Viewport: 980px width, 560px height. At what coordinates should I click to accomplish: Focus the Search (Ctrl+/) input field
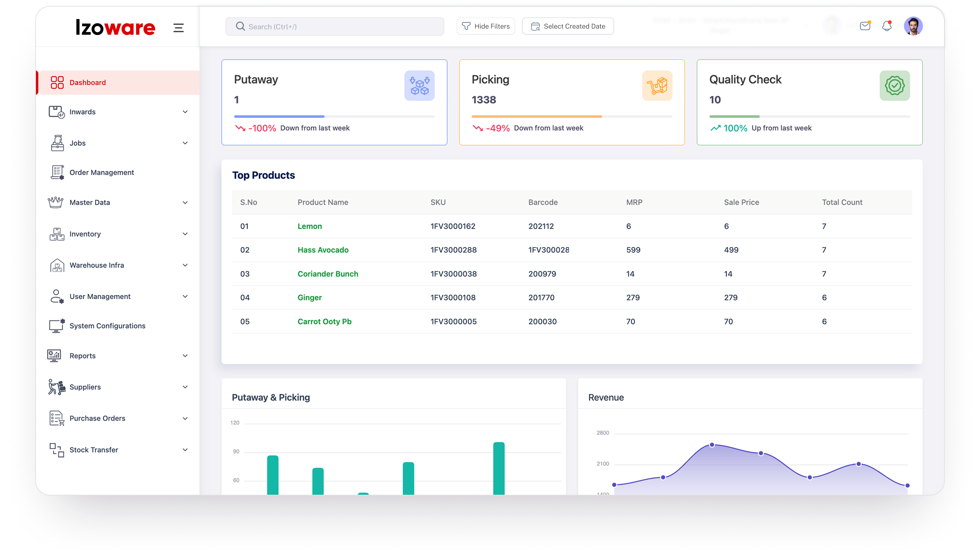click(x=334, y=26)
